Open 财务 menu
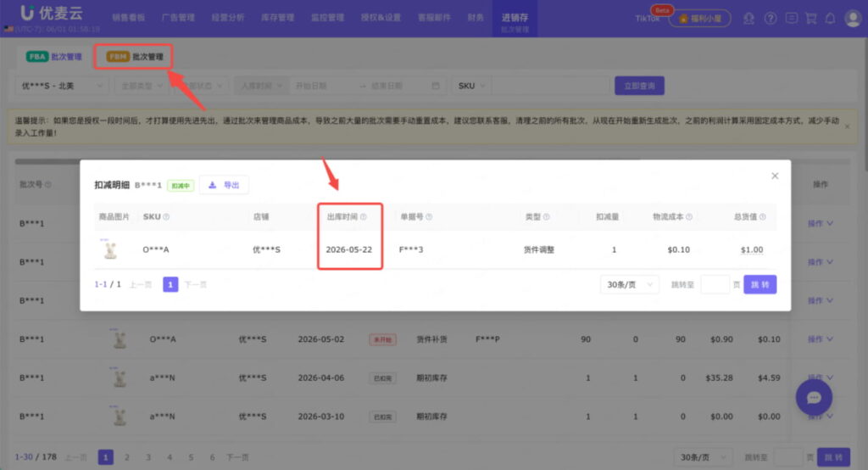The image size is (868, 470). 475,18
